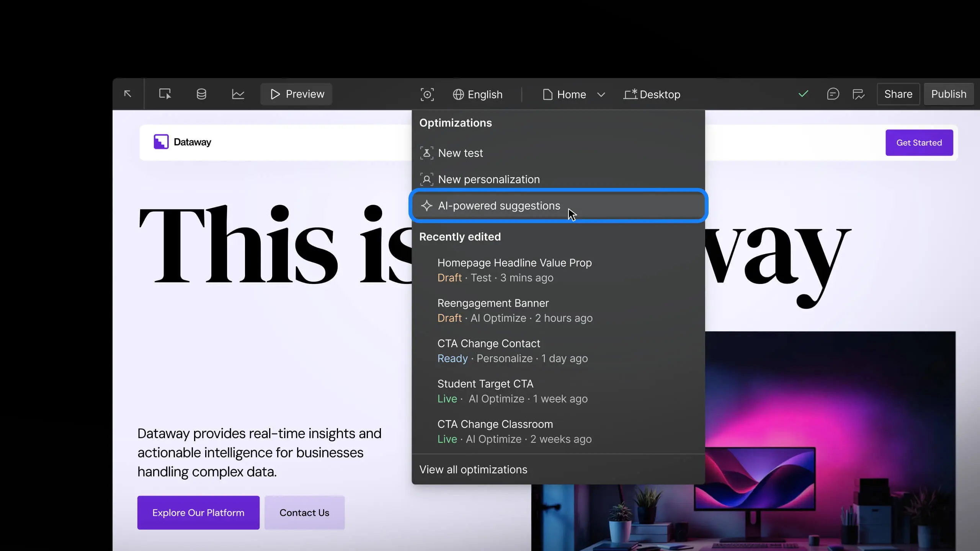The height and width of the screenshot is (551, 980).
Task: Click the green checkmark status icon
Action: coord(803,94)
